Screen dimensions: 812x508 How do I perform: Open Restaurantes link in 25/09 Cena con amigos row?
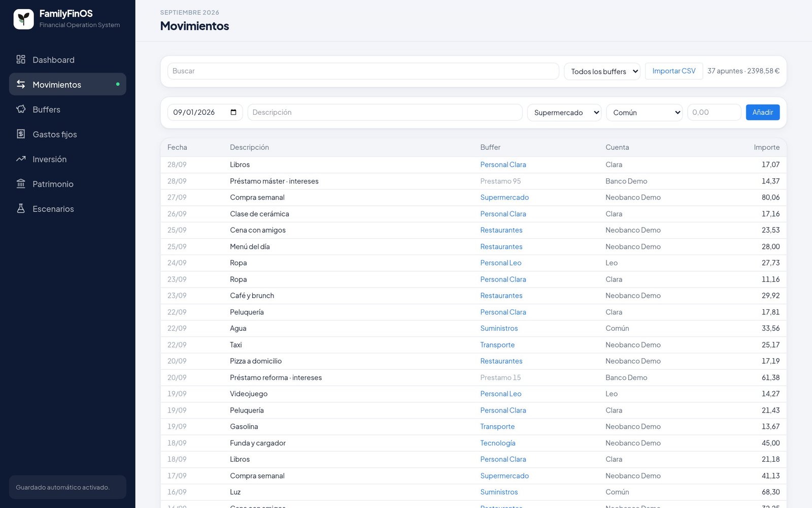click(x=501, y=230)
